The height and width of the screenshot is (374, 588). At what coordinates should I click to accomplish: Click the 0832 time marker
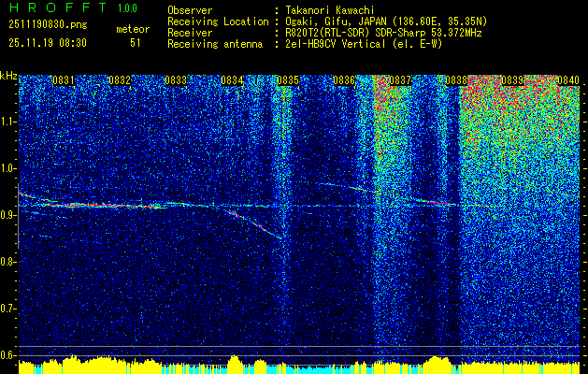tap(120, 80)
